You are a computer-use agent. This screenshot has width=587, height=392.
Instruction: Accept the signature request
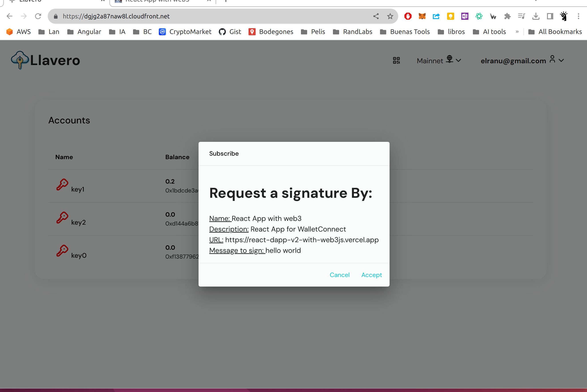click(x=371, y=275)
